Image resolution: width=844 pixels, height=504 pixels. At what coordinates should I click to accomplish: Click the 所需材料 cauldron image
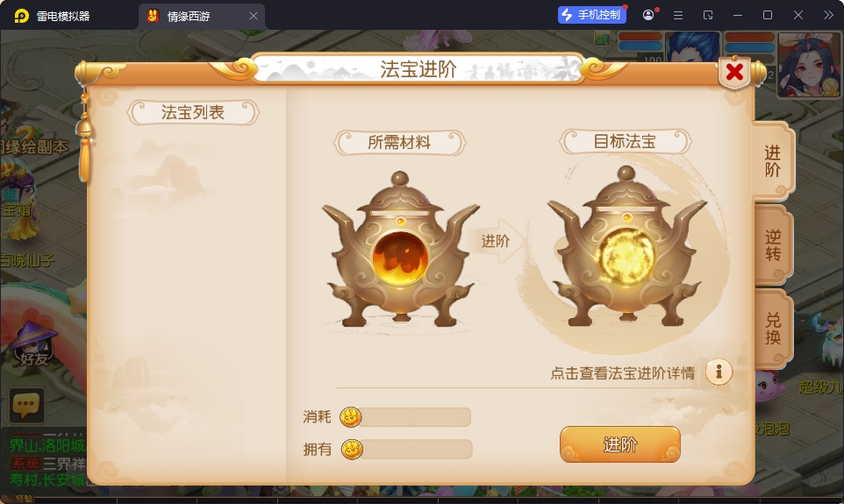pyautogui.click(x=400, y=250)
